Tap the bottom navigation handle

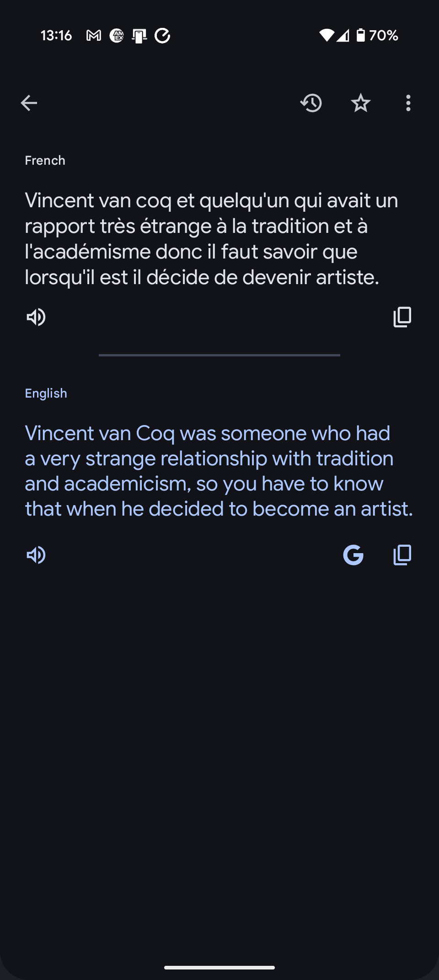[x=219, y=967]
